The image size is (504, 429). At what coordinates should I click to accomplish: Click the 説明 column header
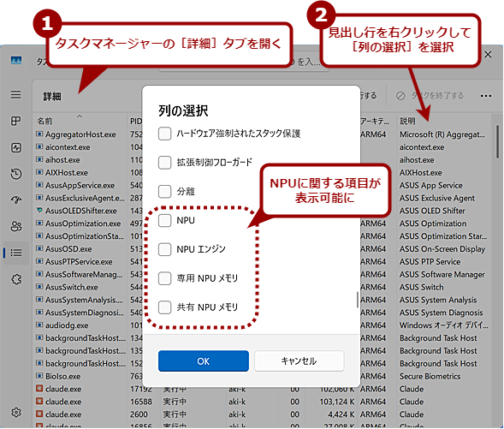pos(407,122)
